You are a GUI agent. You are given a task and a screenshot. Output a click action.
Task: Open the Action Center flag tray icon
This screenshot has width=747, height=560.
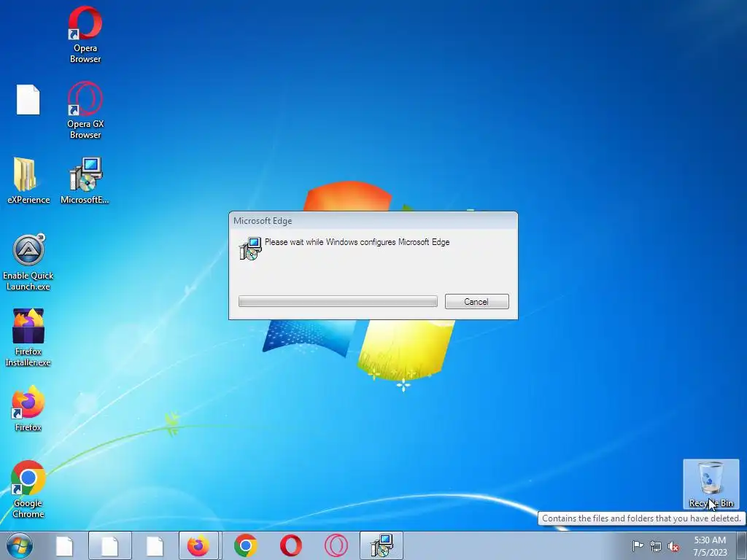[x=638, y=545]
